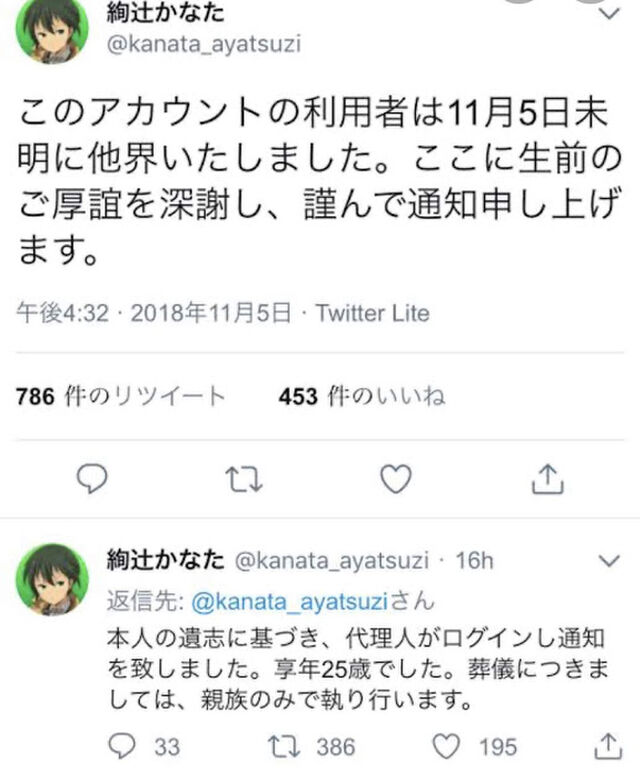This screenshot has width=640, height=774.
Task: View the list of 453 likes
Action: (362, 396)
